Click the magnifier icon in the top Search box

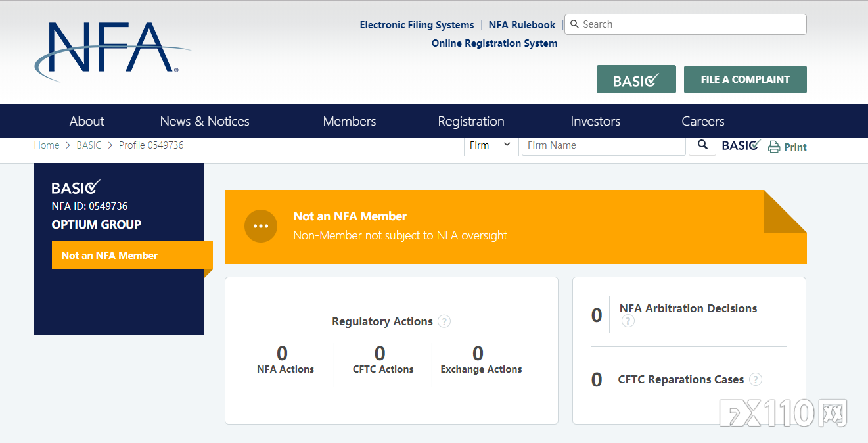[x=575, y=24]
